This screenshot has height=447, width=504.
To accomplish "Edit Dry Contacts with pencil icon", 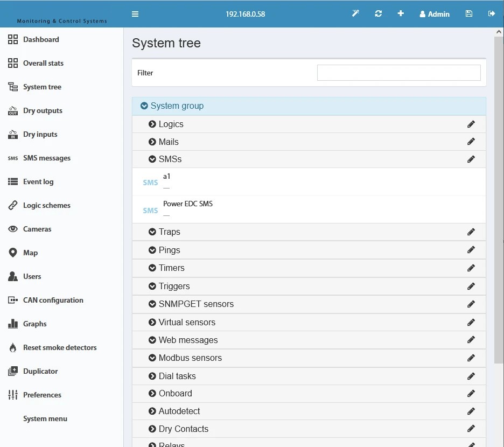I will 471,428.
